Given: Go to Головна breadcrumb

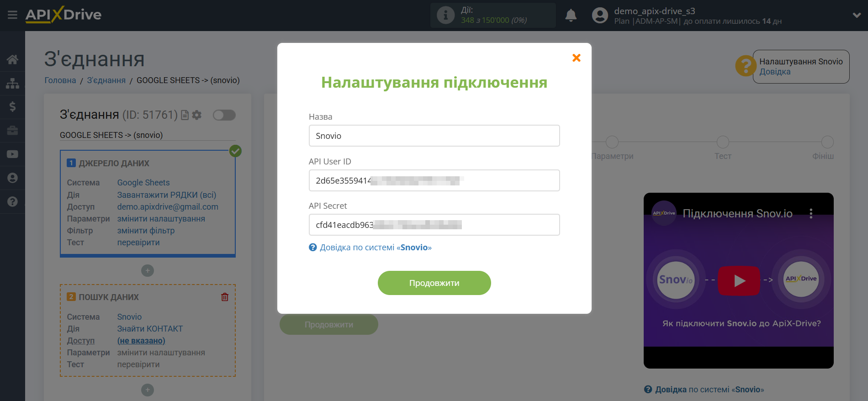Looking at the screenshot, I should coord(60,80).
